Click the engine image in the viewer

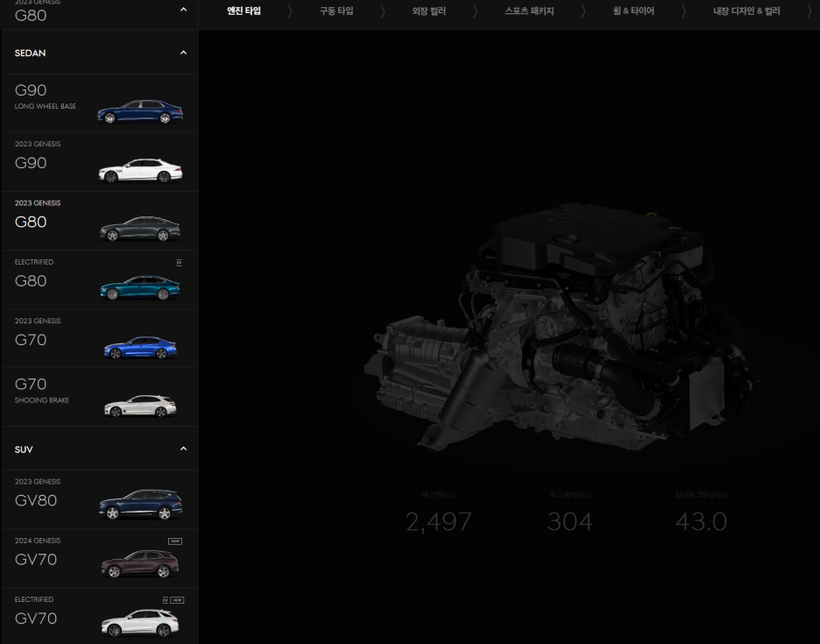[x=562, y=327]
